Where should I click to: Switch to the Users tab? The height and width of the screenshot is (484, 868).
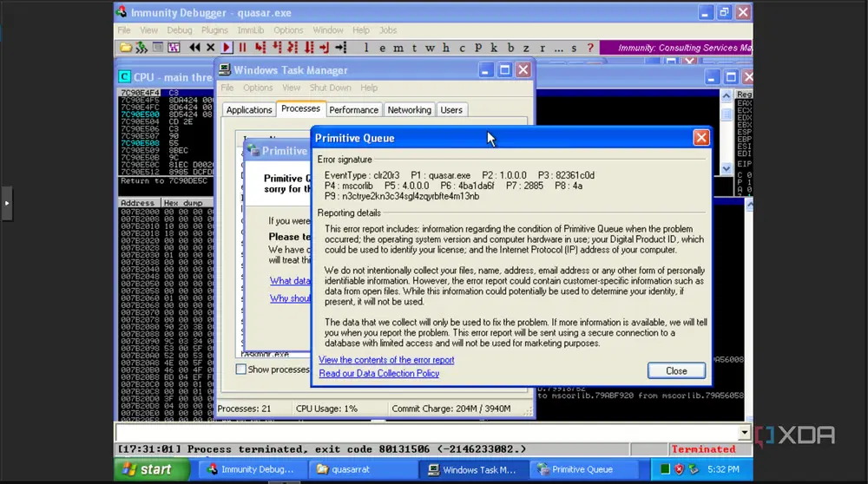tap(451, 109)
